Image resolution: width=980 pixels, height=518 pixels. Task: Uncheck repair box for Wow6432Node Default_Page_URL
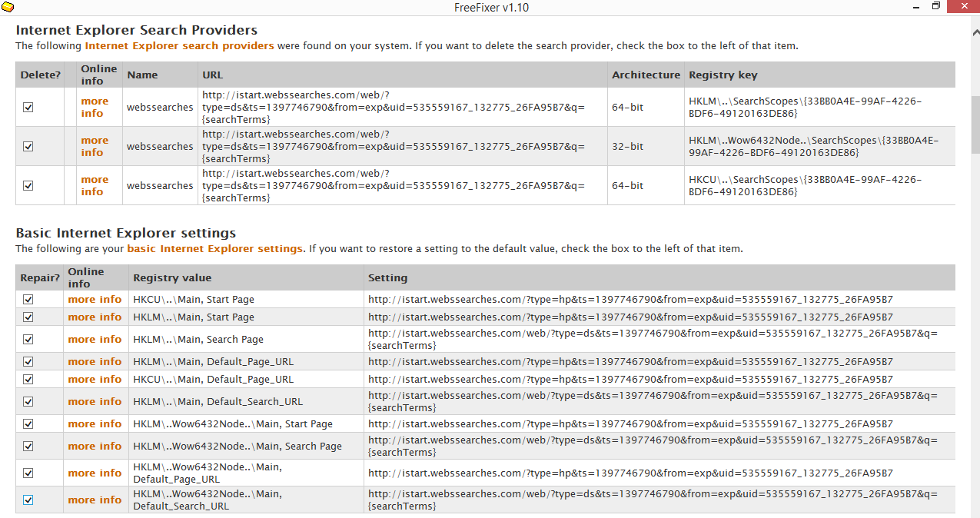[x=28, y=473]
